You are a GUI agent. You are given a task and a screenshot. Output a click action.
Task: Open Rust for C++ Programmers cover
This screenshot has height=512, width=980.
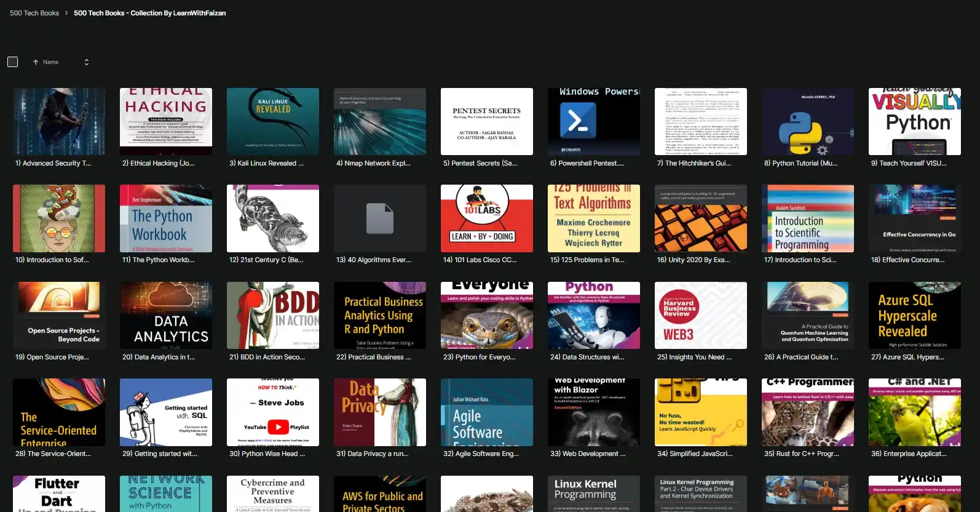coord(808,412)
